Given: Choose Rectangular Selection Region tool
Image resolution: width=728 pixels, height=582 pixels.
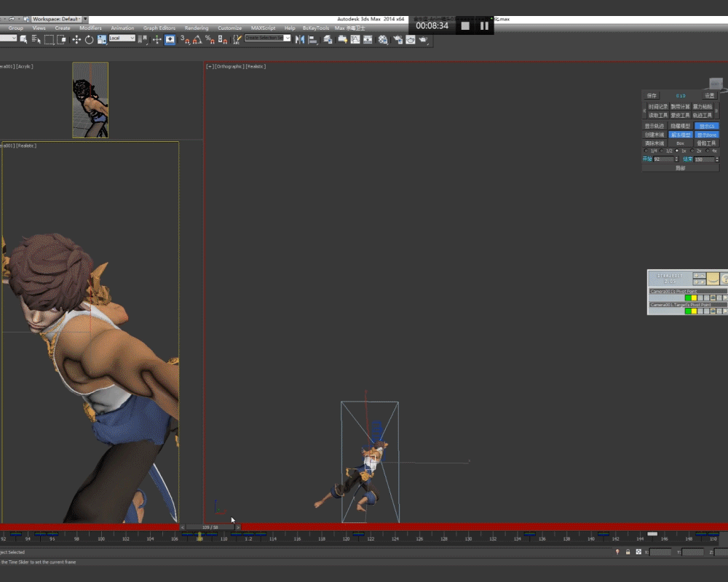Looking at the screenshot, I should (x=49, y=39).
